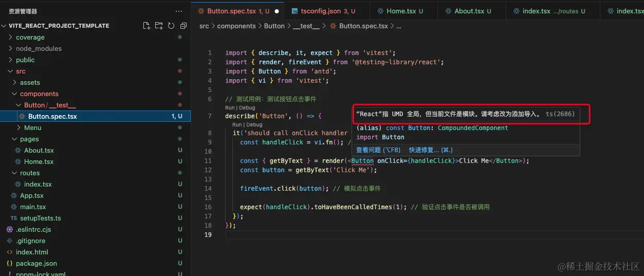644x276 pixels.
Task: Open main.tsx in the Explorer tree
Action: pyautogui.click(x=95, y=207)
